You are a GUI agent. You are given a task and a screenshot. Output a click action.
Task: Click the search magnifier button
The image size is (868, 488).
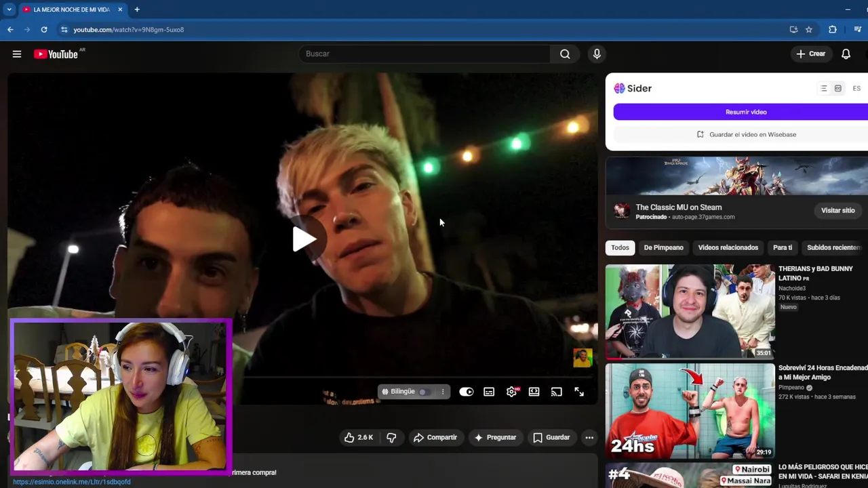click(x=565, y=54)
